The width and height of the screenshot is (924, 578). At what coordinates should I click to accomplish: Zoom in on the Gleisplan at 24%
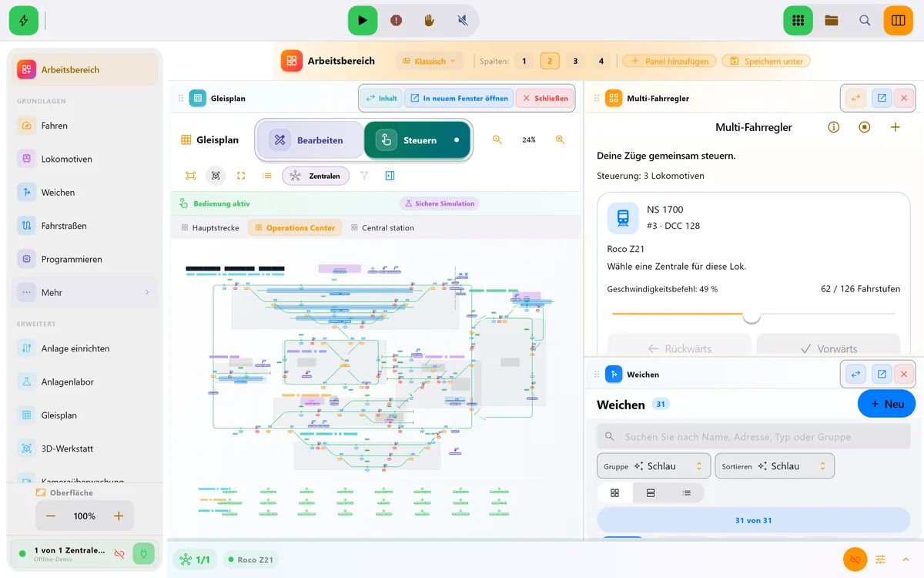(560, 139)
